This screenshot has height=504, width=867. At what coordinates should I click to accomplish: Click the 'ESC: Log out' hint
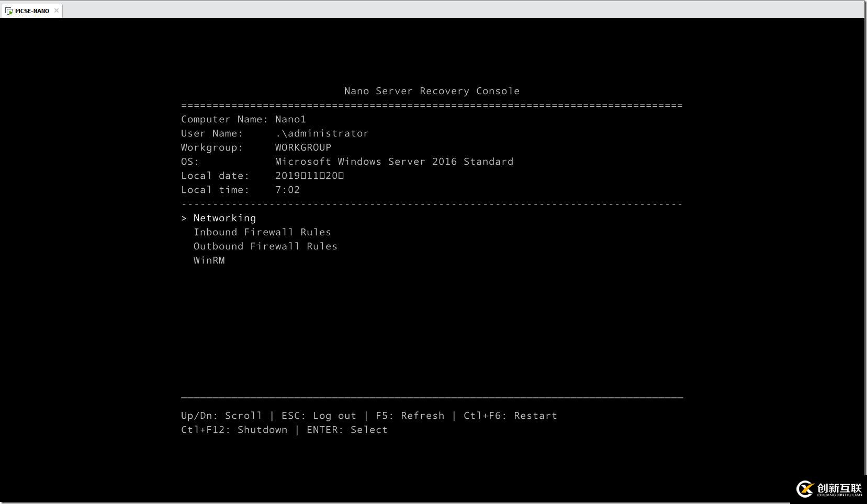pos(319,416)
